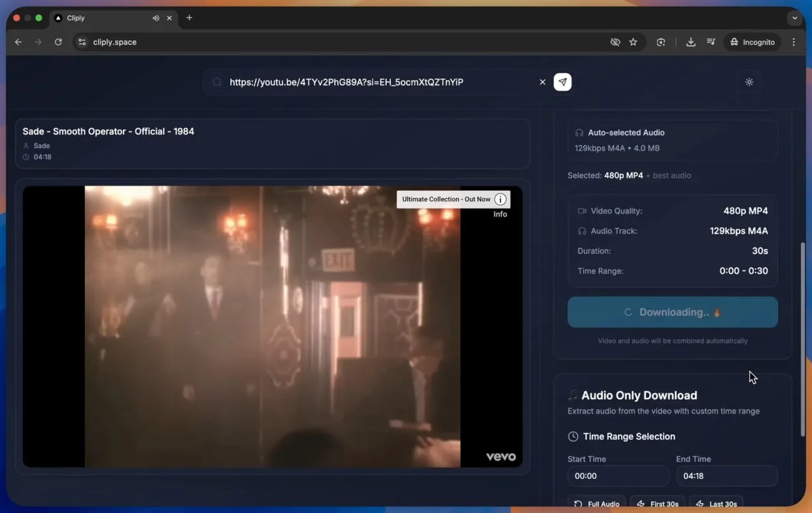This screenshot has height=513, width=812.
Task: Click the title "Sade - Smooth Operator - Official - 1984"
Action: click(108, 131)
